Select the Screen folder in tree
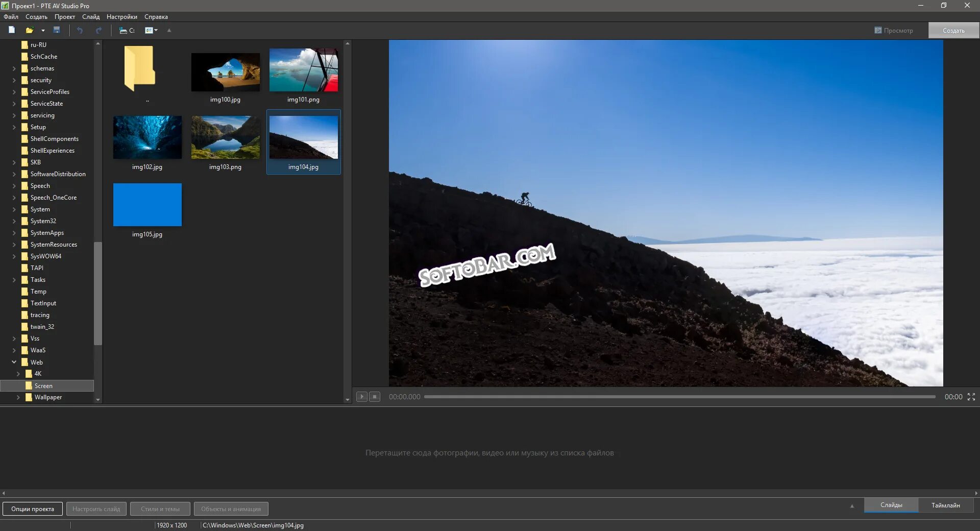 (47, 385)
